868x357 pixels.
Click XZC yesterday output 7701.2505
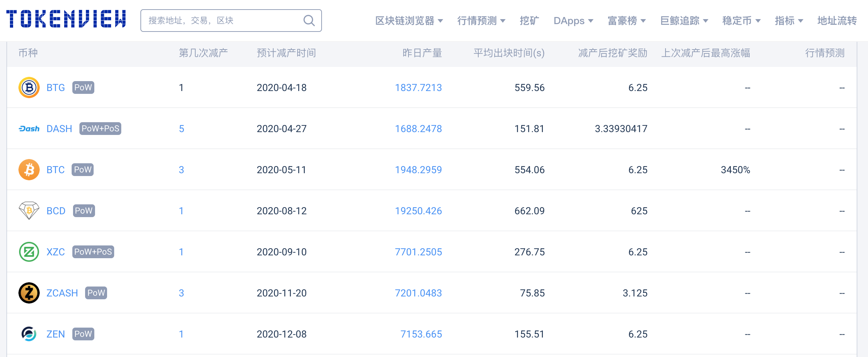tap(418, 252)
